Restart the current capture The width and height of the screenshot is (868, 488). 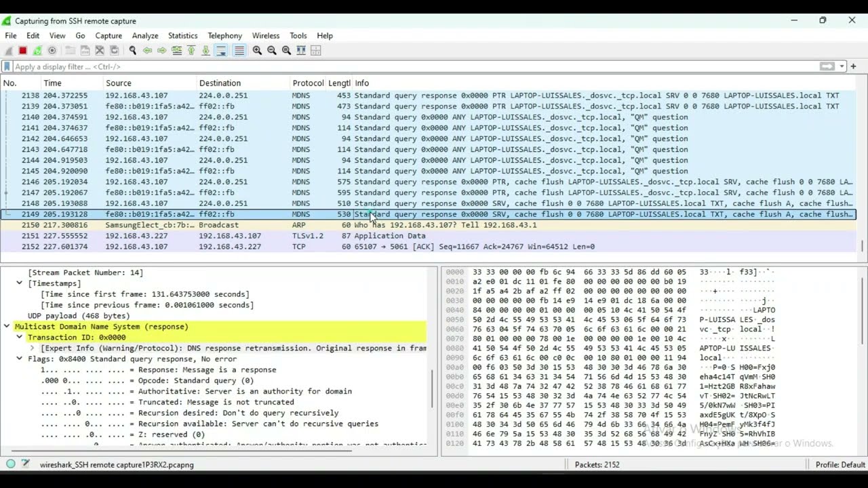[x=37, y=50]
